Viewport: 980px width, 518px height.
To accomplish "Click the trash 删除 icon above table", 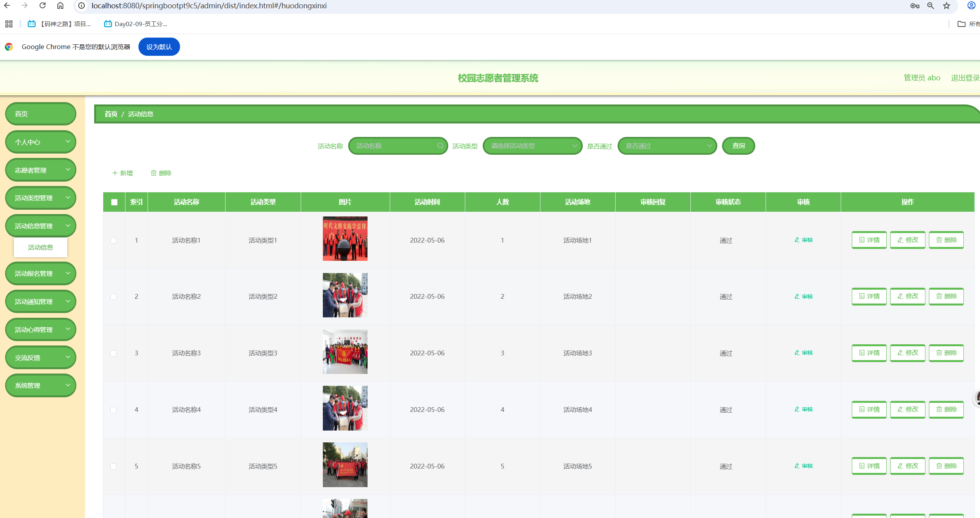I will (154, 173).
